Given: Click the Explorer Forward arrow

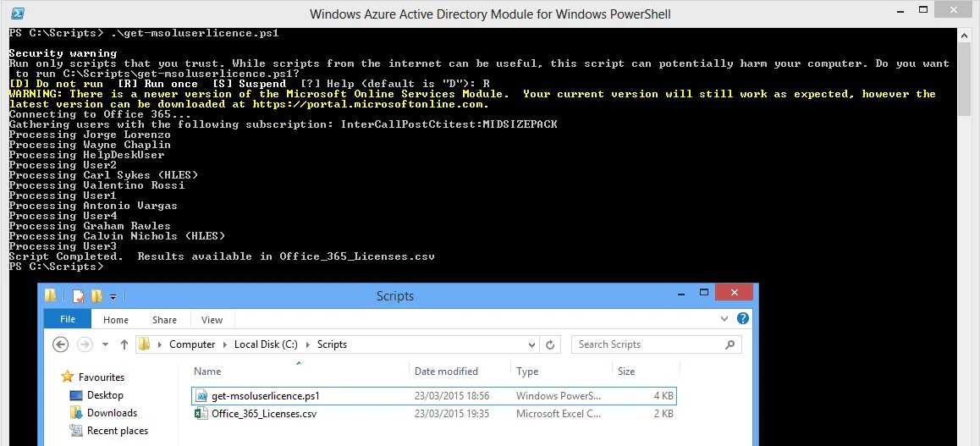Looking at the screenshot, I should coord(84,344).
